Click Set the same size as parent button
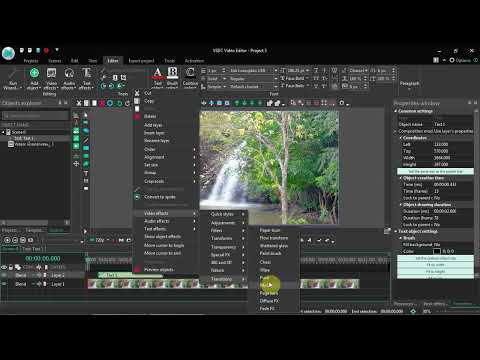This screenshot has width=480, height=360. [435, 171]
